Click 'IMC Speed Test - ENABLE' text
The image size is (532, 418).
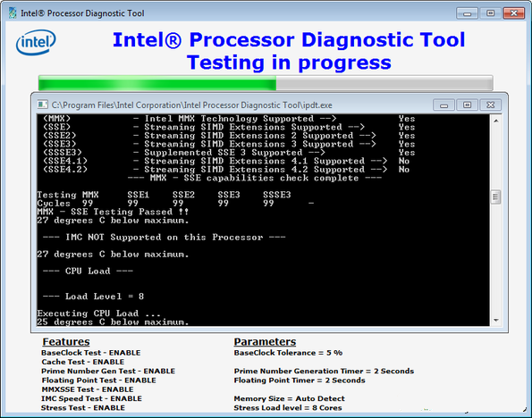pos(91,398)
